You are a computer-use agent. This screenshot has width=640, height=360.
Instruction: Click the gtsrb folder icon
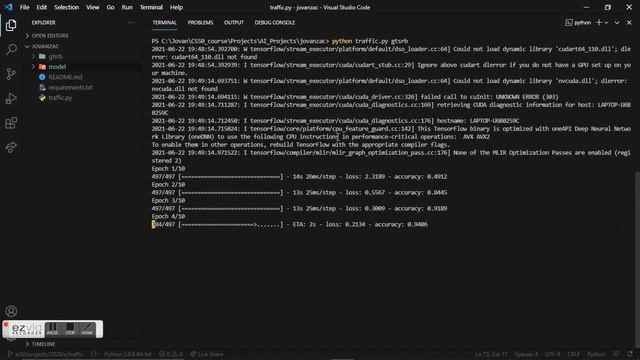click(42, 56)
